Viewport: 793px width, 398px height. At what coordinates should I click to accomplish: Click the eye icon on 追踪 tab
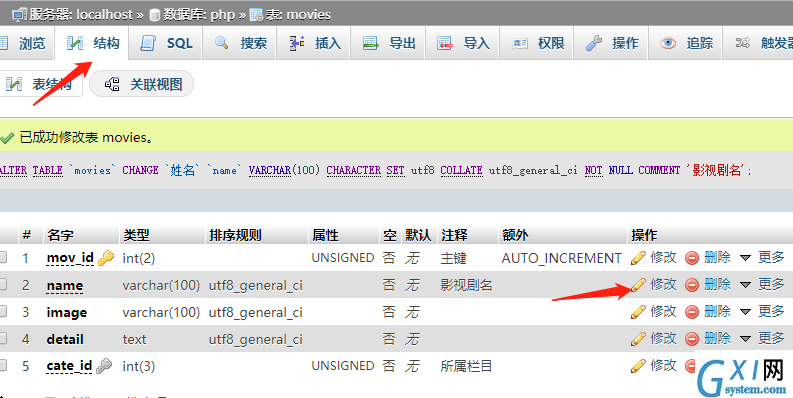pyautogui.click(x=668, y=43)
